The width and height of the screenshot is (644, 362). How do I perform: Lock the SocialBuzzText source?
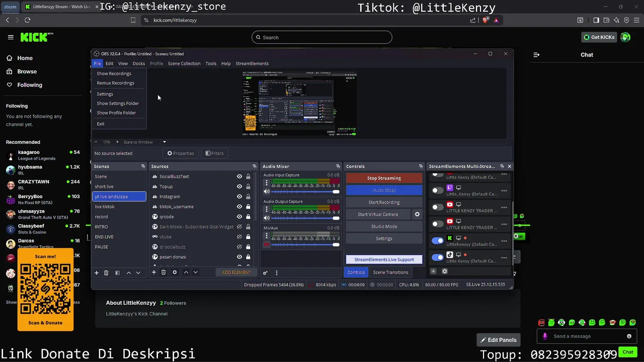(248, 176)
